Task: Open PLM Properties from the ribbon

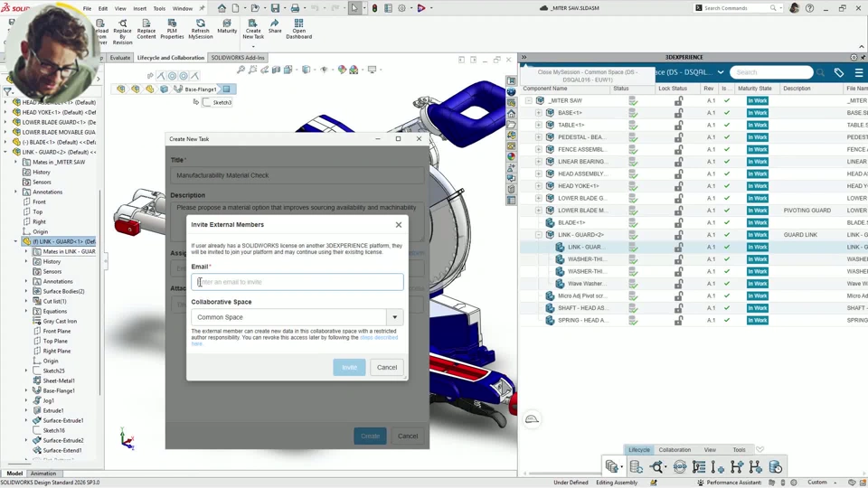Action: click(x=172, y=29)
